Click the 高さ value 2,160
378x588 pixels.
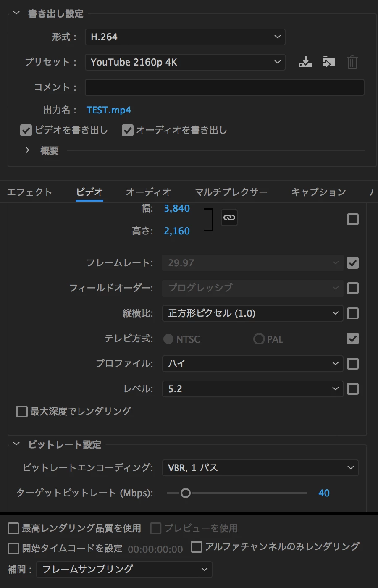pyautogui.click(x=177, y=231)
